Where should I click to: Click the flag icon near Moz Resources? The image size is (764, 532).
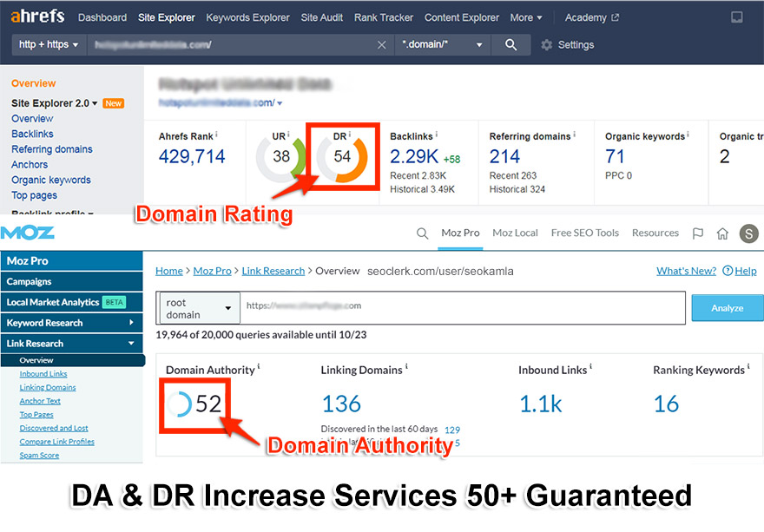click(697, 233)
